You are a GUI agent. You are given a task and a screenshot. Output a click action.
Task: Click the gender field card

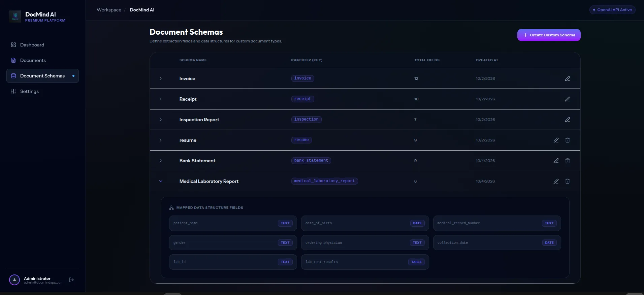point(233,242)
